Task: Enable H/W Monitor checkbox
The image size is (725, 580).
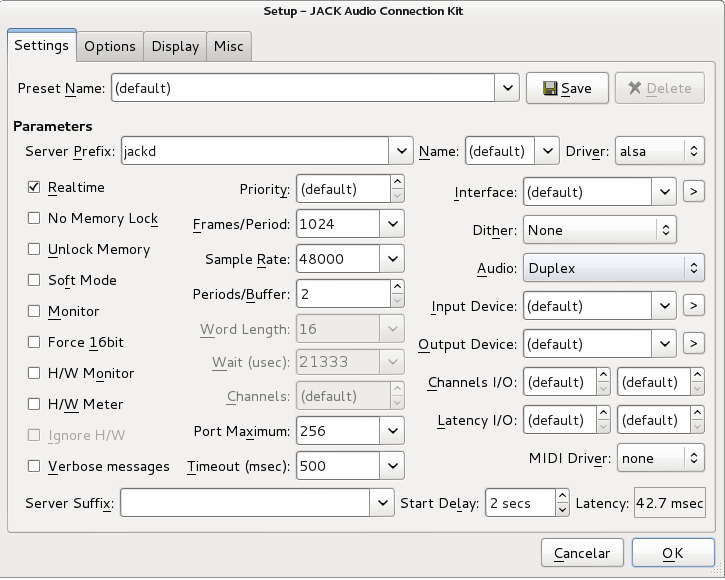Action: pos(34,373)
